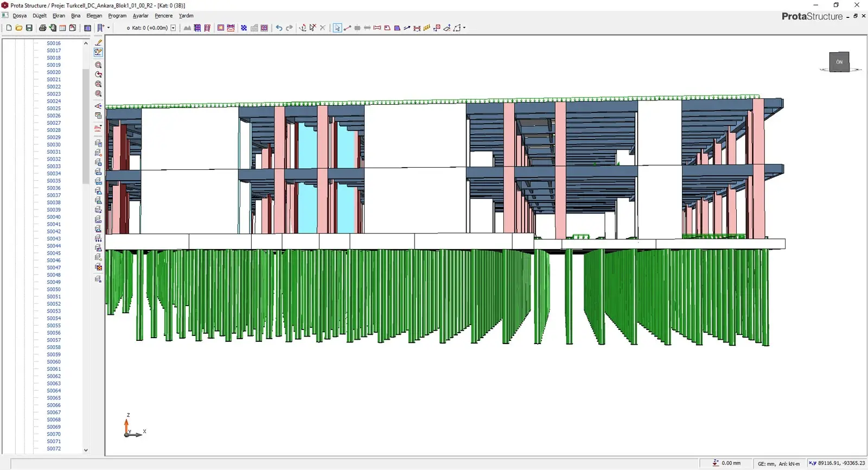868x470 pixels.
Task: Expand the dropdown arrow left of the storey selector
Action: pyautogui.click(x=108, y=28)
